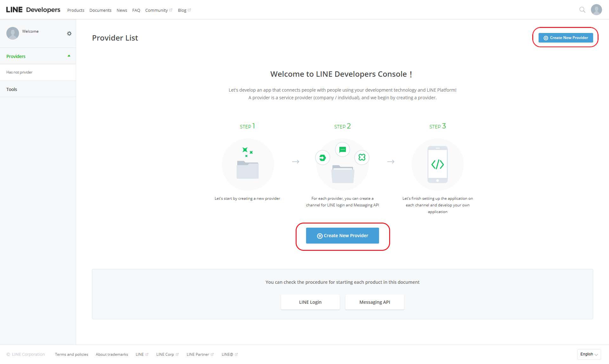The image size is (609, 364).
Task: Open LINE@ footer link
Action: click(230, 354)
